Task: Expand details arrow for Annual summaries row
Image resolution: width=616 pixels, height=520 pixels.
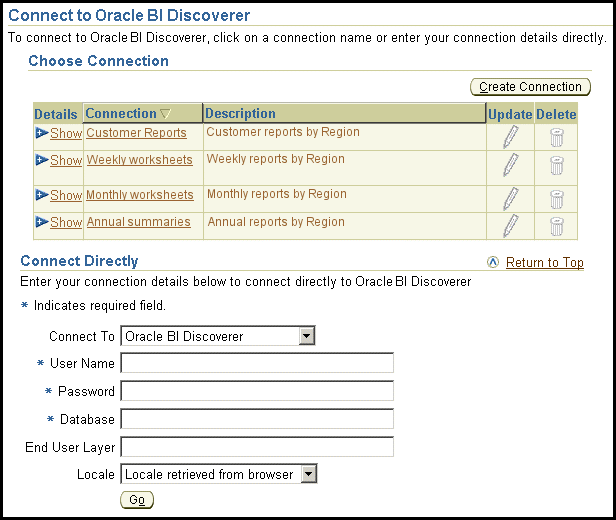Action: click(42, 222)
